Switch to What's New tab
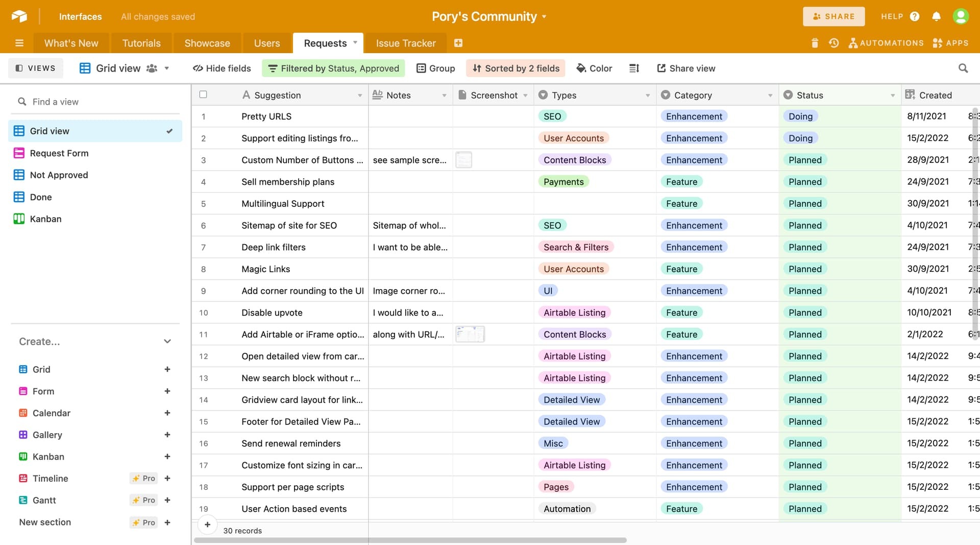The image size is (980, 545). point(71,43)
